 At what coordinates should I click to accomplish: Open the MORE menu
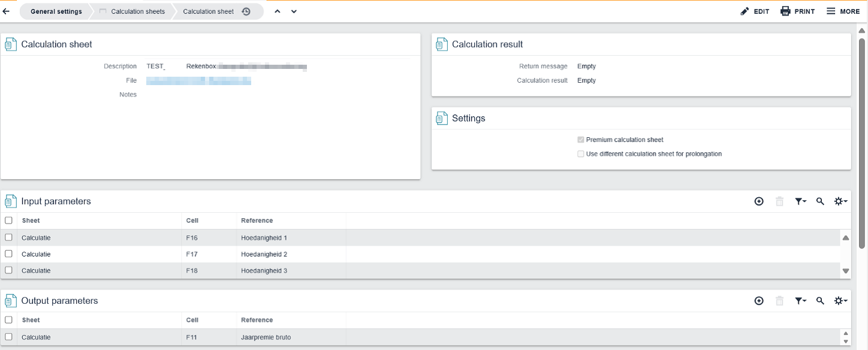pyautogui.click(x=843, y=11)
